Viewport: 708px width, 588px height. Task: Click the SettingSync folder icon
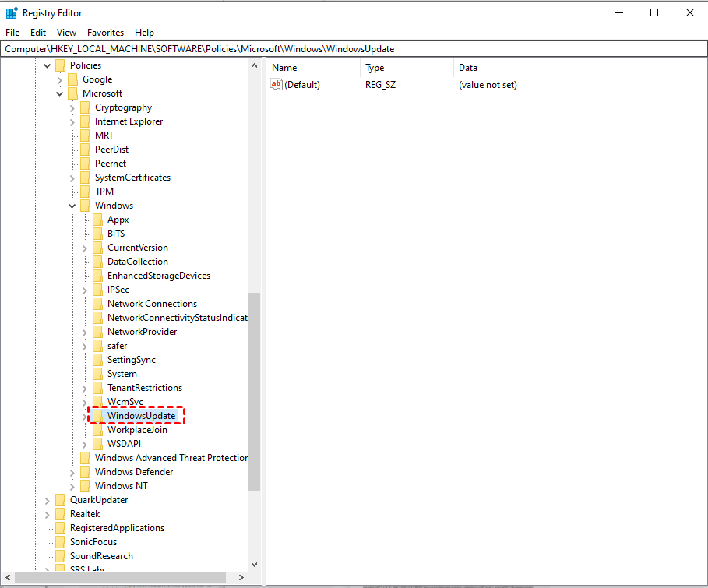pos(97,360)
